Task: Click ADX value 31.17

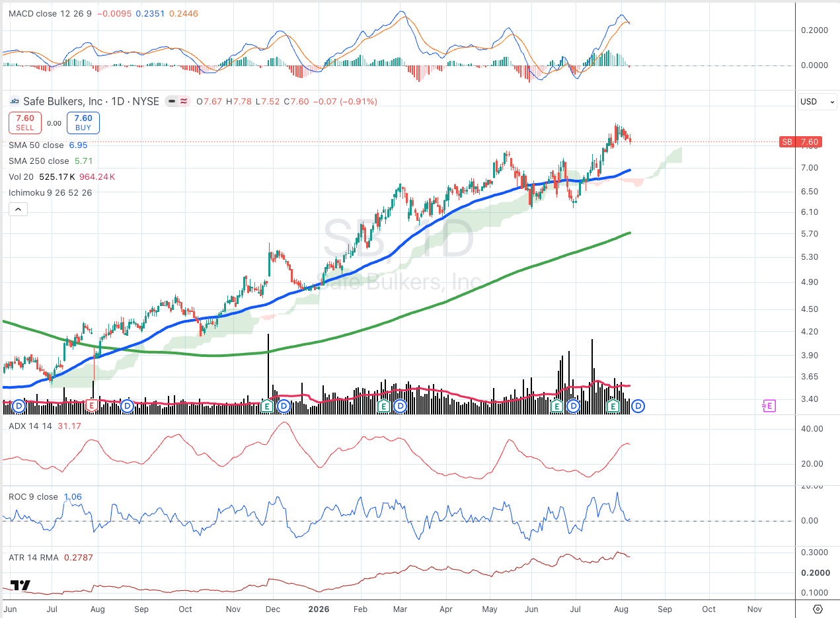Action: pyautogui.click(x=69, y=426)
